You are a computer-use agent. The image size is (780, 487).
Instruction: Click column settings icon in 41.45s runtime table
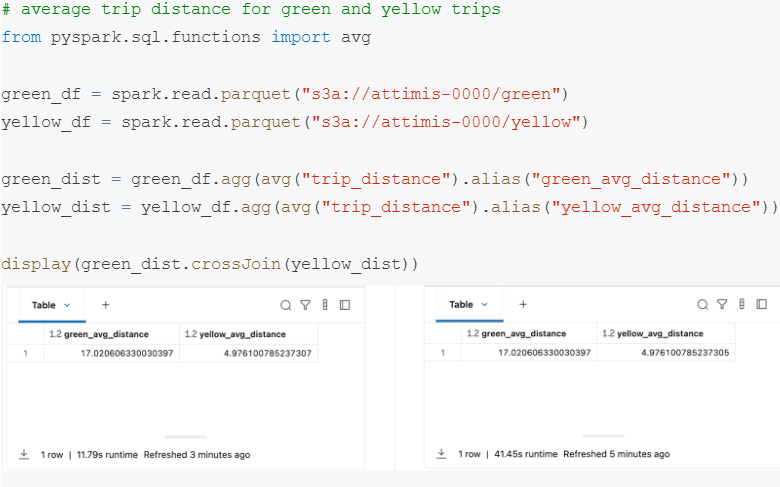(741, 305)
